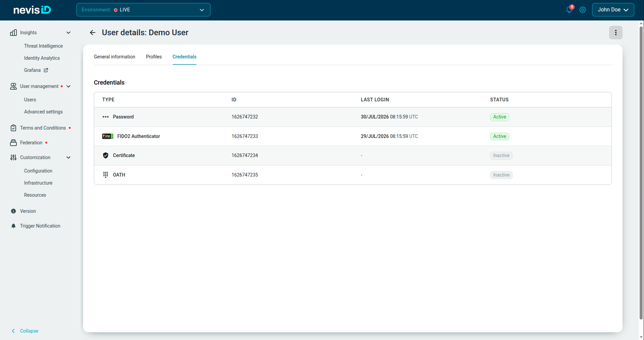Click the Customization sliders icon

coord(13,157)
